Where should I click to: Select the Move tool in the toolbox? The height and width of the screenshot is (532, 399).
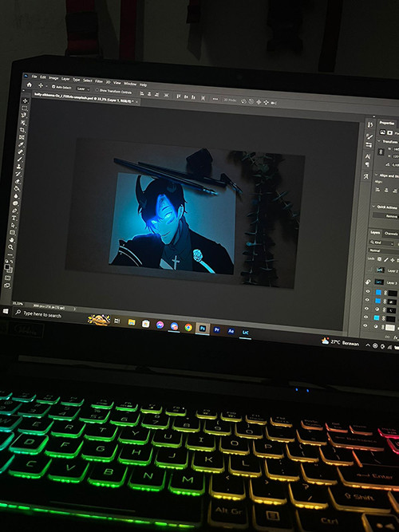25,100
